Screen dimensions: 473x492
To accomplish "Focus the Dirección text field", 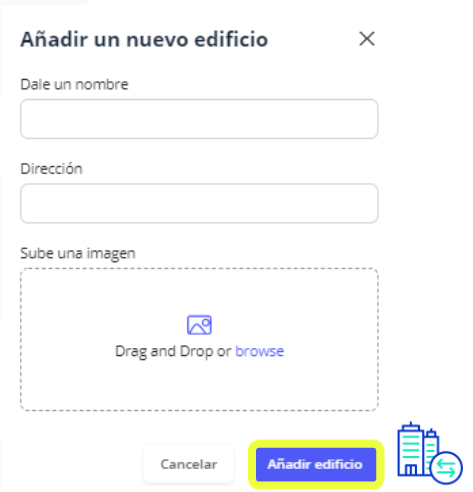I will [199, 203].
